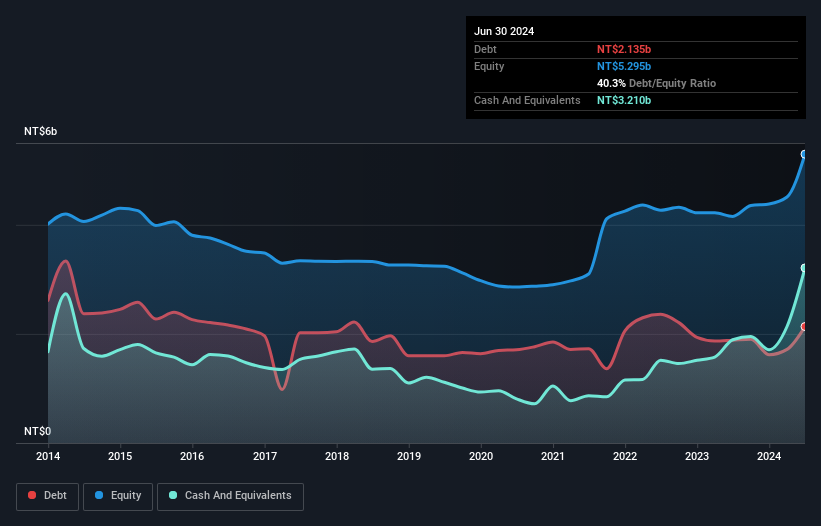The height and width of the screenshot is (526, 821).
Task: Click the NT$6b y-axis label
Action: pyautogui.click(x=40, y=131)
